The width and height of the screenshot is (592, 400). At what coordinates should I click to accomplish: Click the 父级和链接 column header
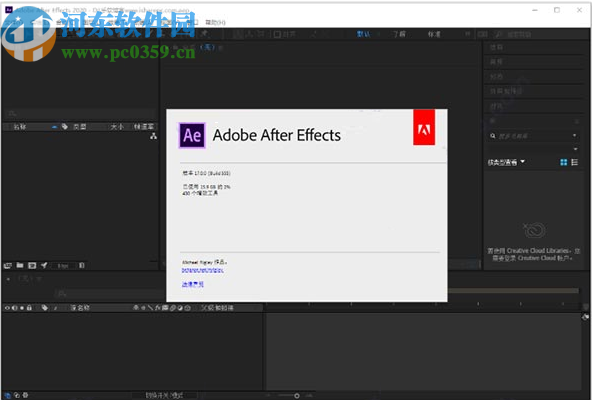217,308
